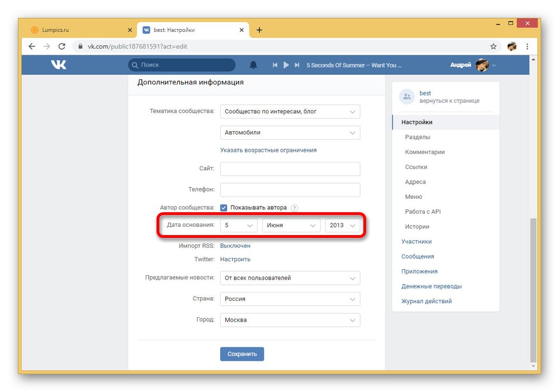The width and height of the screenshot is (559, 392).
Task: Open the city dropdown Москва
Action: click(x=290, y=320)
